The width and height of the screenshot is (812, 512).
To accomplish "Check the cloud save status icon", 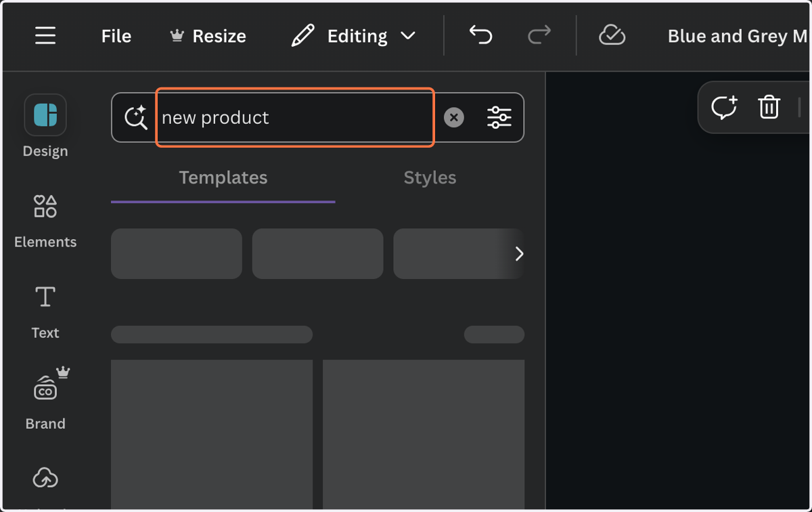I will tap(612, 36).
